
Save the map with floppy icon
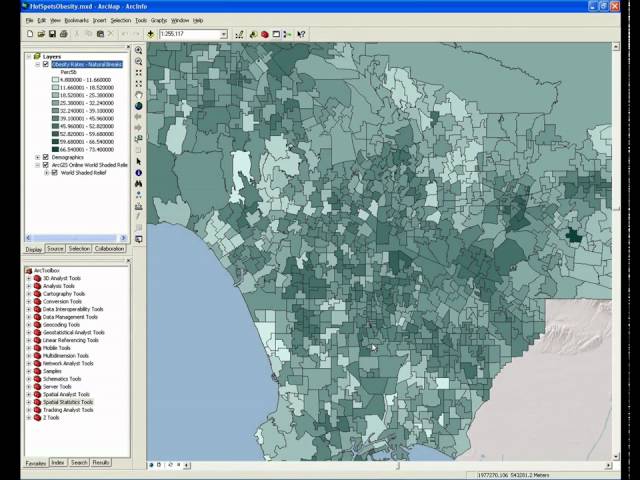pyautogui.click(x=52, y=34)
